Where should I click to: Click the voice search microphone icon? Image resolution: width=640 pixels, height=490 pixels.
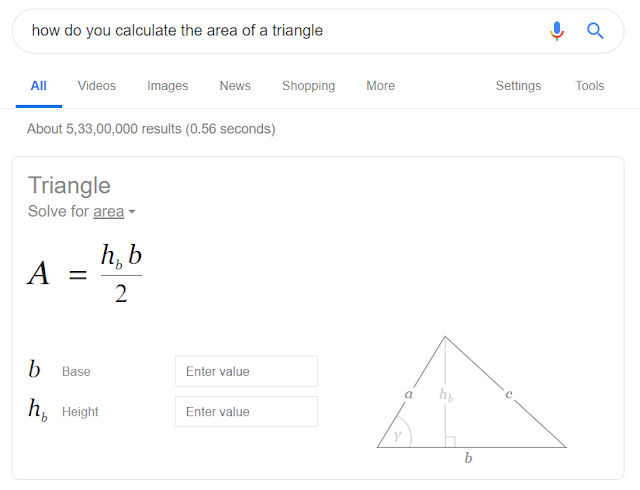point(557,31)
